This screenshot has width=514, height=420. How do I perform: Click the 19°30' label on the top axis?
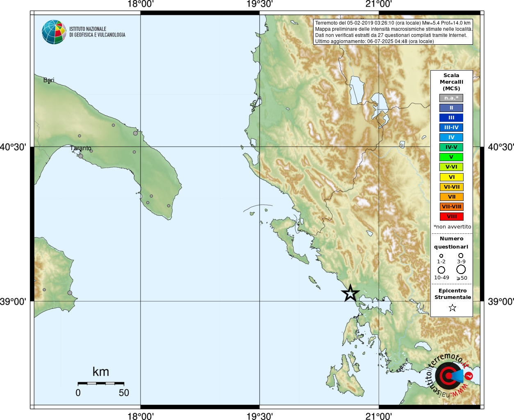(x=259, y=4)
